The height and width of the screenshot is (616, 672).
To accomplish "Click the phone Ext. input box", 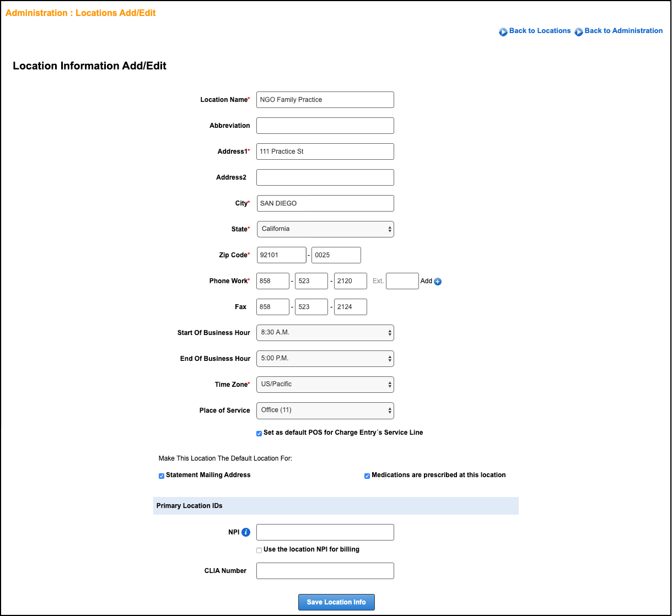I will click(x=402, y=281).
